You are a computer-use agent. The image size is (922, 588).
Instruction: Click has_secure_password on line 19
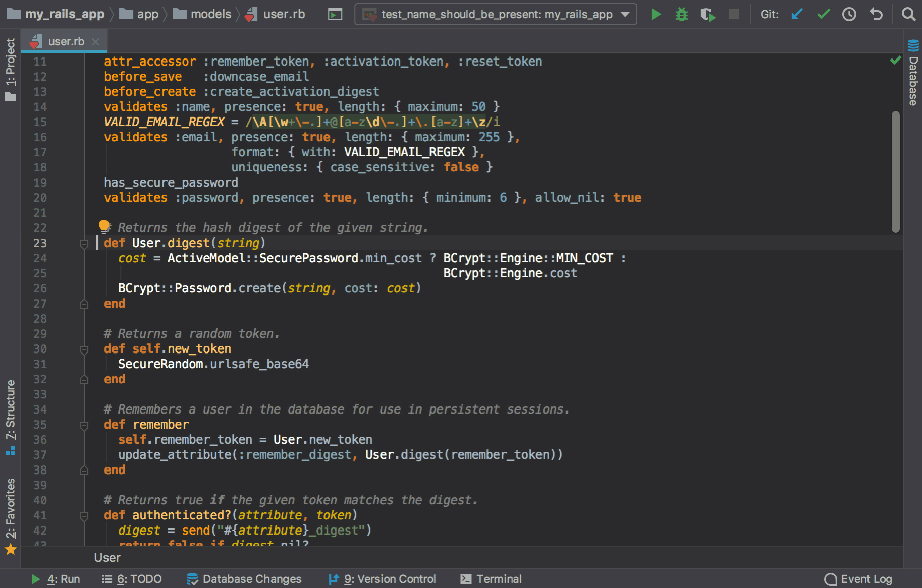[171, 183]
